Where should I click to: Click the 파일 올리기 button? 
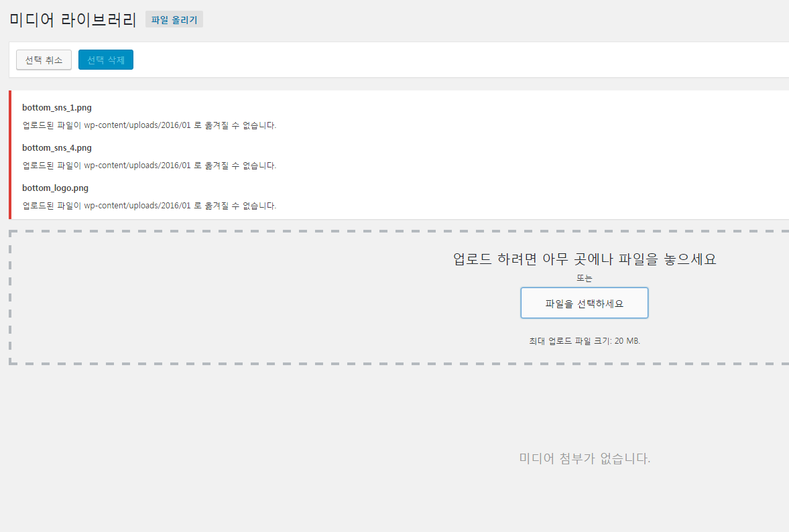(x=174, y=20)
